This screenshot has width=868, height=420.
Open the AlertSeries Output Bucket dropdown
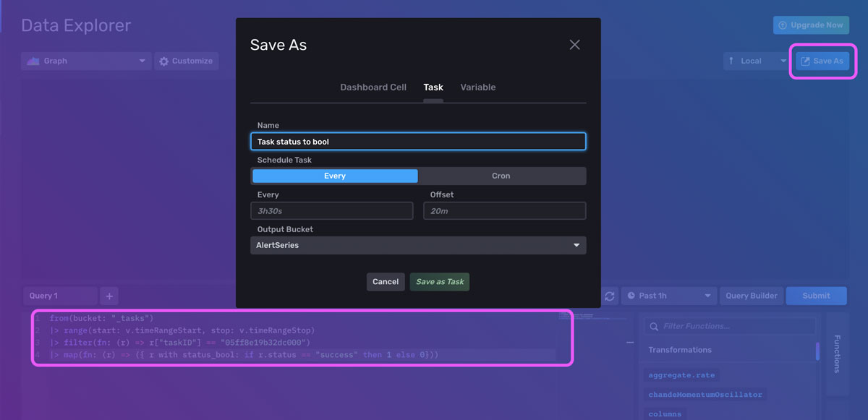418,245
